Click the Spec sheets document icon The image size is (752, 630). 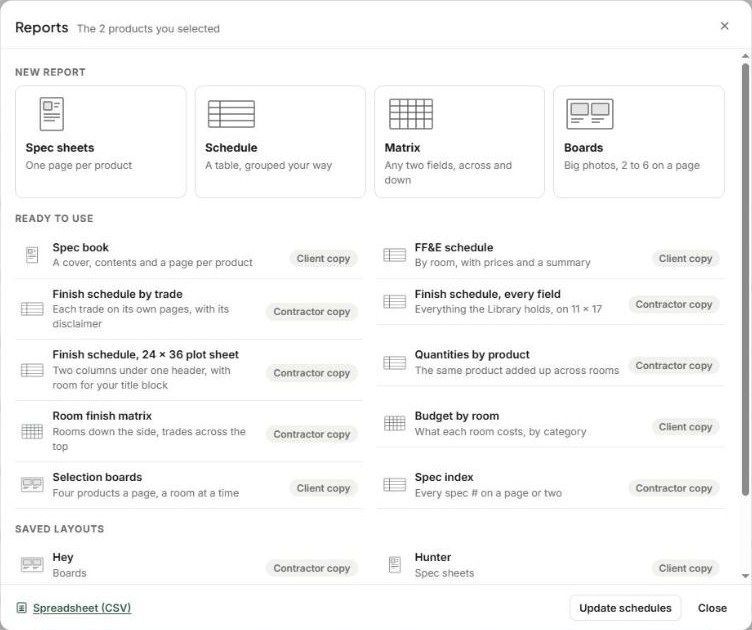[51, 114]
